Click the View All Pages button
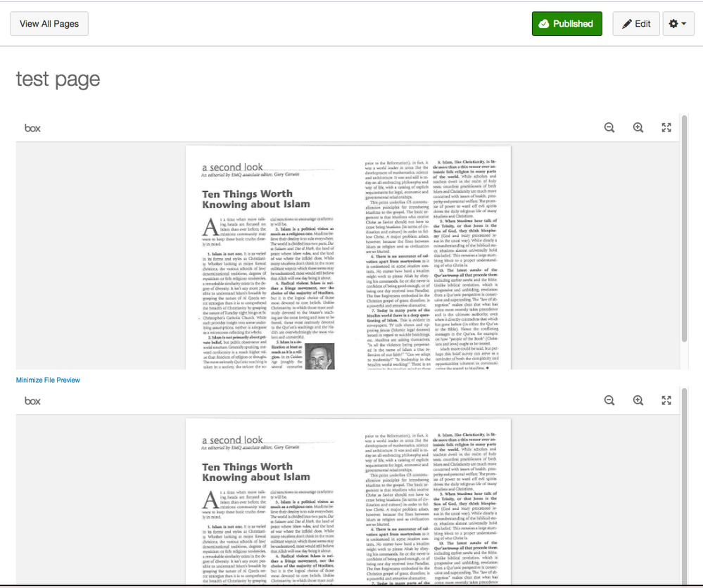 click(49, 24)
